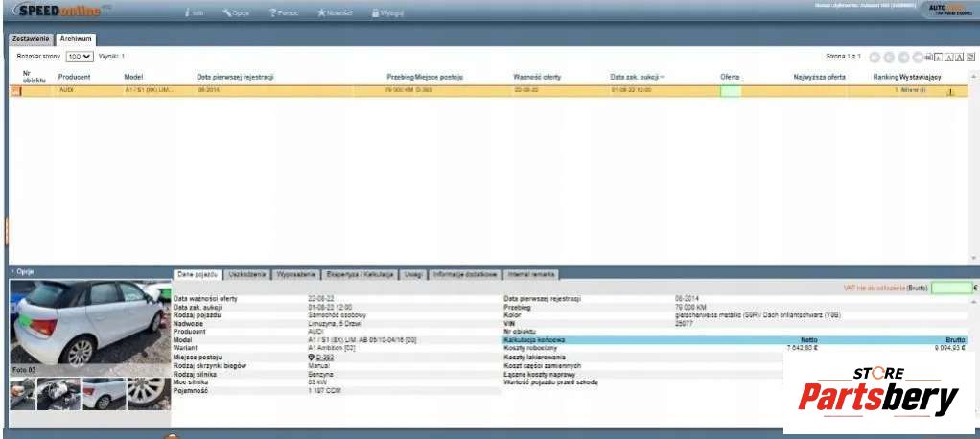
Task: Select the alloy wheel photo thumbnail
Action: (149, 393)
